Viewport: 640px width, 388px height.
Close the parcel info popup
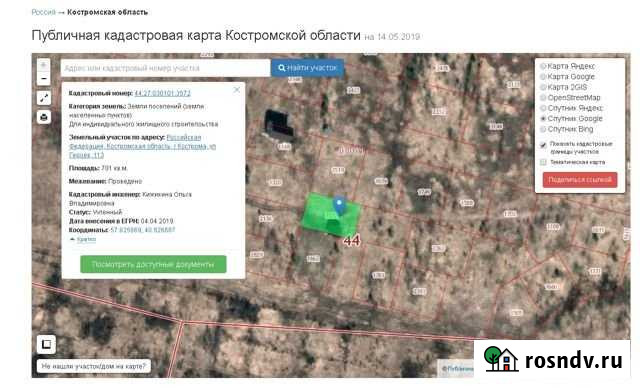[237, 90]
